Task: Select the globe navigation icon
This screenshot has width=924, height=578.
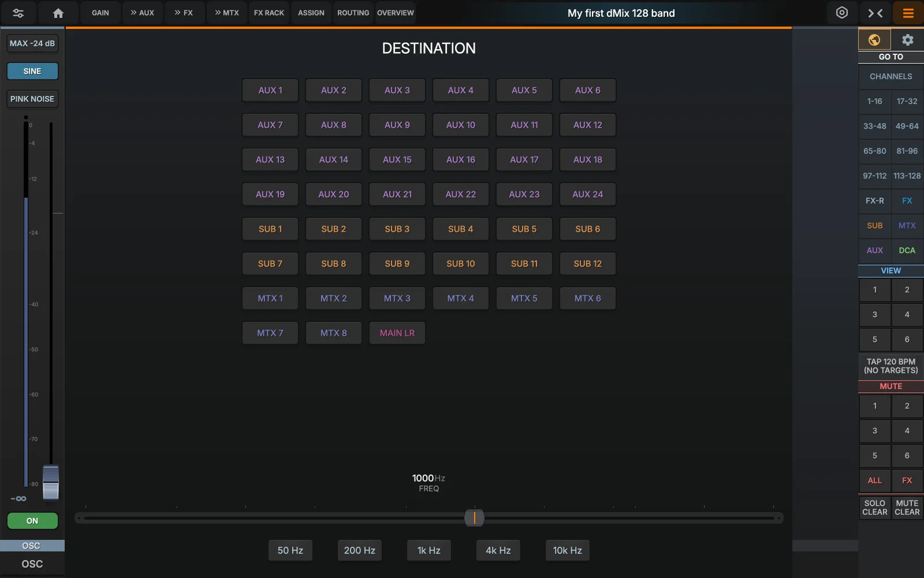Action: click(874, 39)
